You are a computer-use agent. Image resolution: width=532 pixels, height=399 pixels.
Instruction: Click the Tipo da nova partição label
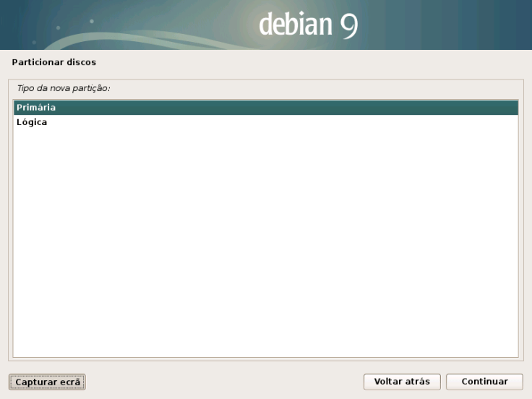click(64, 88)
